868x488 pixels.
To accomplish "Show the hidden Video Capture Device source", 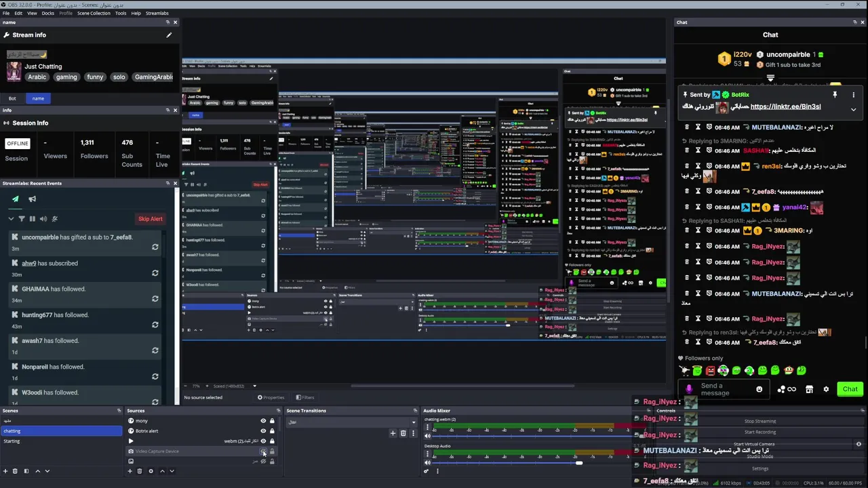I will pyautogui.click(x=263, y=451).
